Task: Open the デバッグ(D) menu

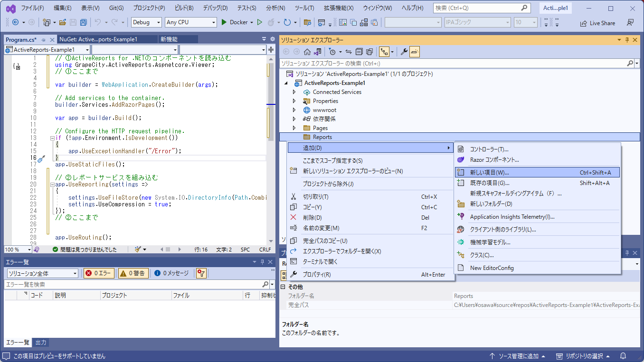Action: coord(215,8)
